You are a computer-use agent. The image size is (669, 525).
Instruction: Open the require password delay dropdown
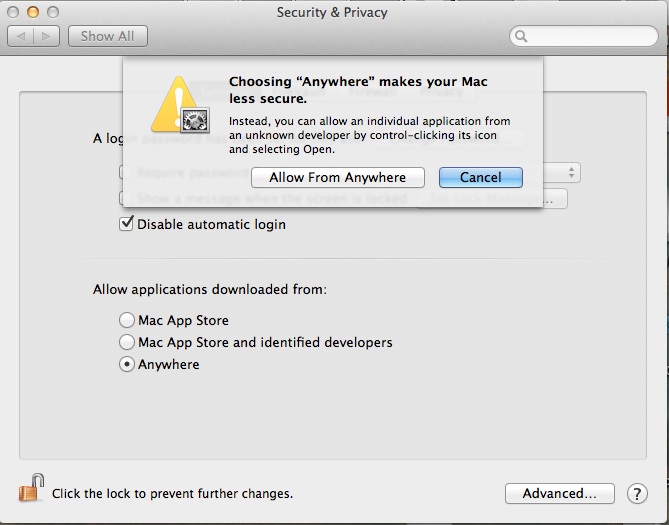click(x=560, y=172)
